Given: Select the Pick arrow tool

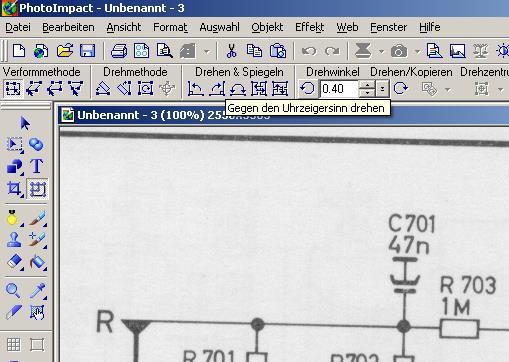Looking at the screenshot, I should pos(25,123).
